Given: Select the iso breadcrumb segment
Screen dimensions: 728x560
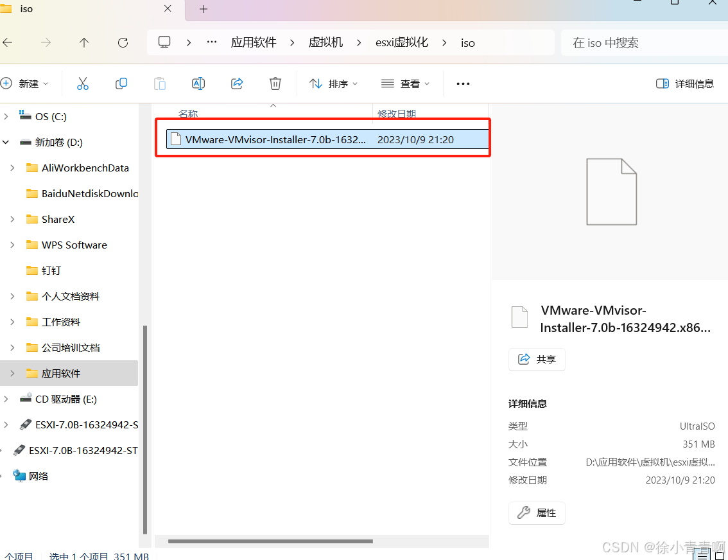Looking at the screenshot, I should (467, 43).
